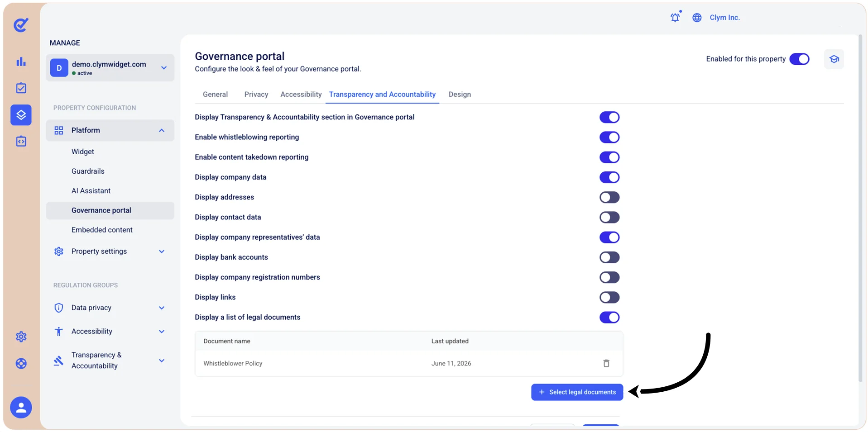
Task: Open the user profile avatar icon
Action: click(x=21, y=408)
